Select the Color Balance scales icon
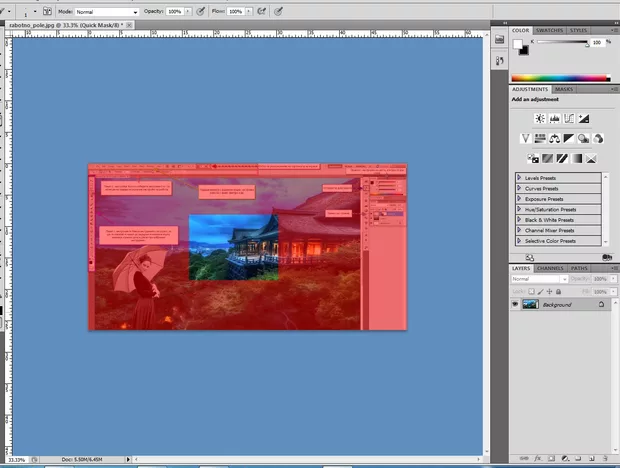Viewport: 620px width, 468px height. coord(554,138)
